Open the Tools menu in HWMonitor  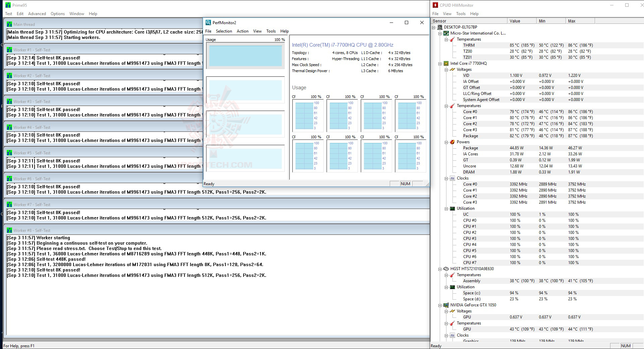(461, 14)
